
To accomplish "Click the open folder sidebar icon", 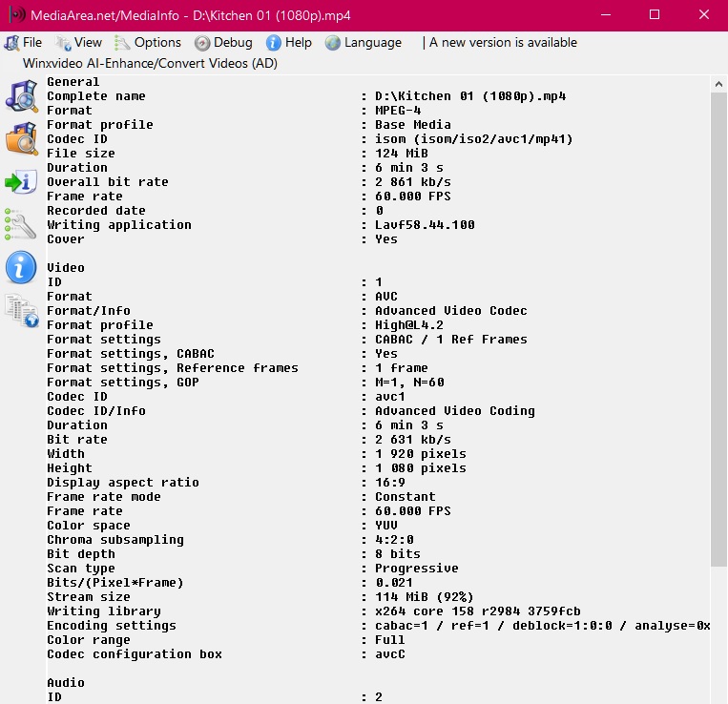I will (21, 138).
